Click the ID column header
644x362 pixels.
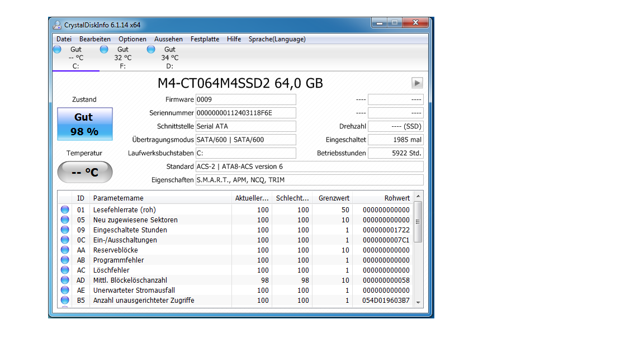pos(81,198)
